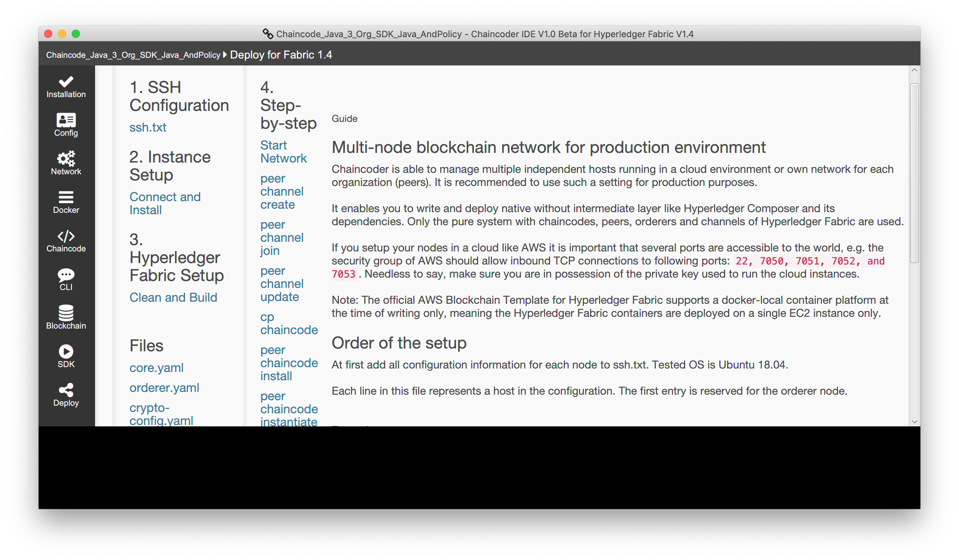Select the SDK play-button sidebar icon
The width and height of the screenshot is (959, 560).
tap(66, 352)
